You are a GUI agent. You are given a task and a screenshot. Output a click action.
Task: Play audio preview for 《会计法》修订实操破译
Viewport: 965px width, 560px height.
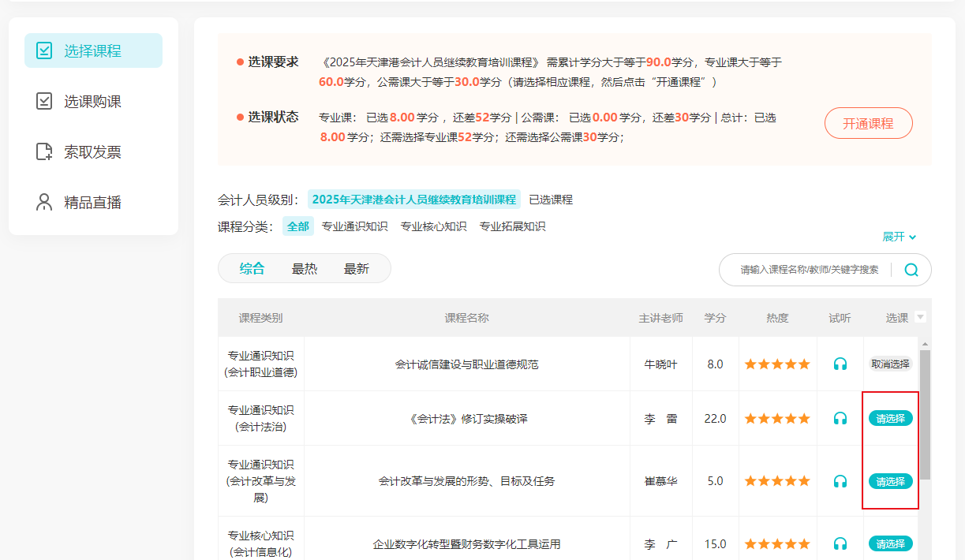point(840,419)
